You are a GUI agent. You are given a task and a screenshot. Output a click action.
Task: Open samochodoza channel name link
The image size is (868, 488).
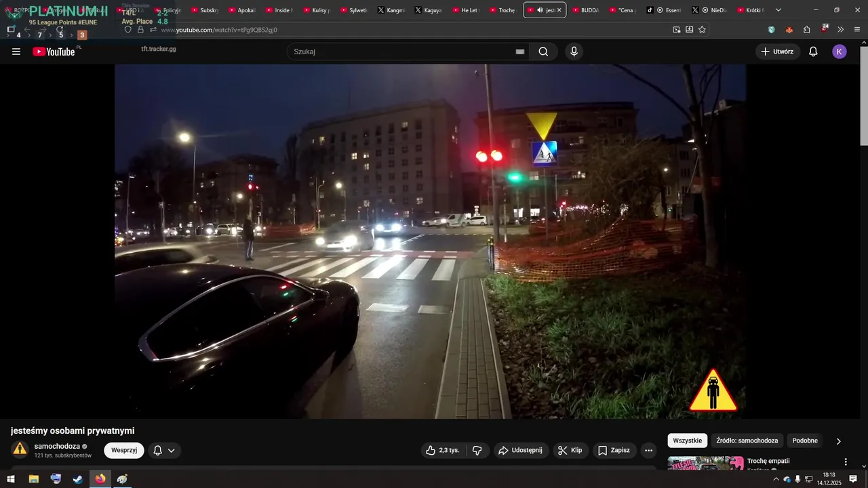click(x=57, y=446)
